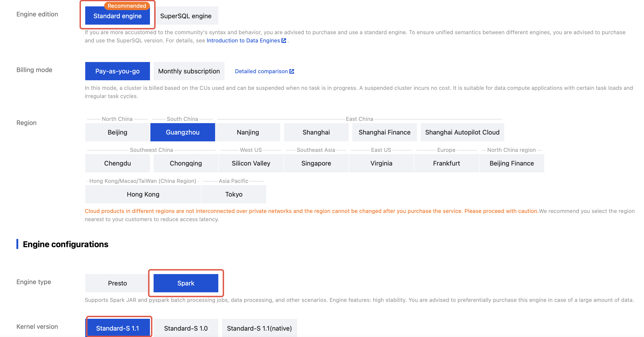Image resolution: width=644 pixels, height=337 pixels.
Task: Click external-link icon beside Detailed comparison
Action: click(x=291, y=71)
